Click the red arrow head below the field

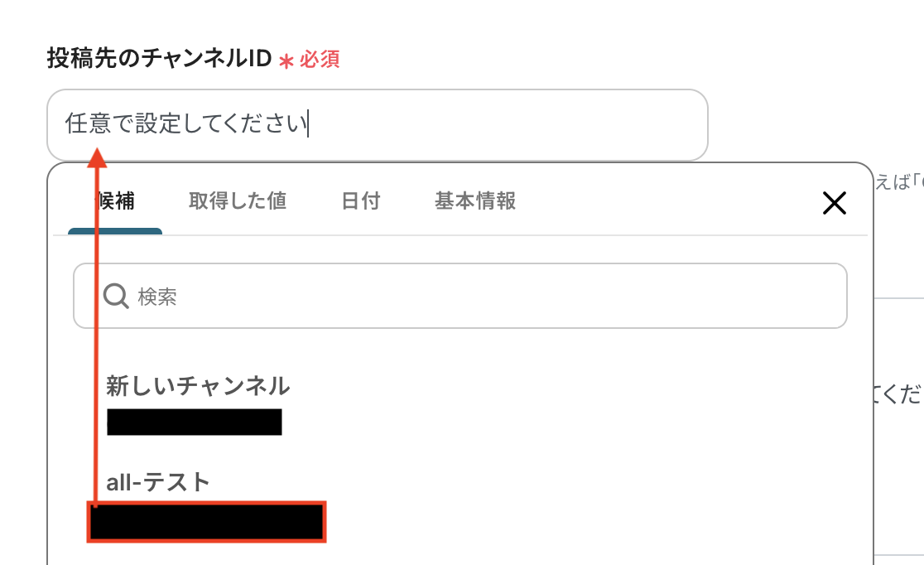coord(98,157)
